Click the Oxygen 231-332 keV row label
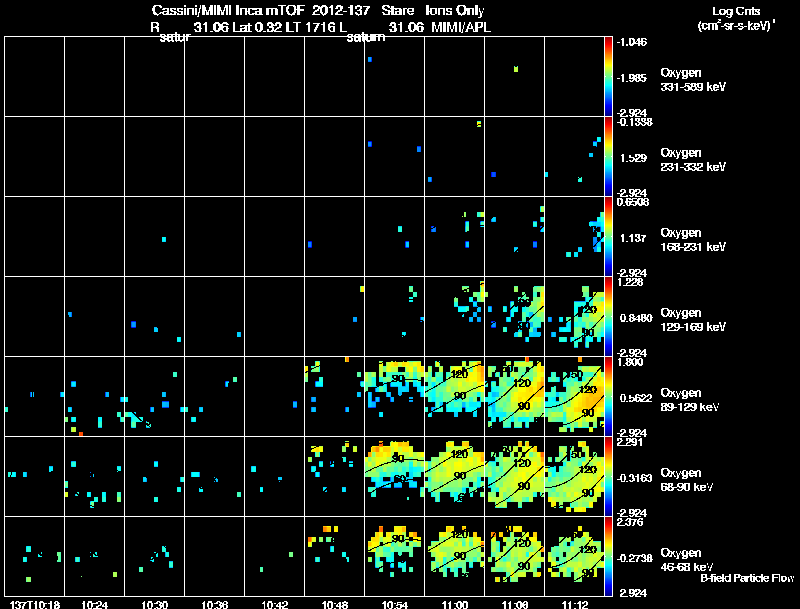Screen dimensions: 800x609 pyautogui.click(x=693, y=160)
